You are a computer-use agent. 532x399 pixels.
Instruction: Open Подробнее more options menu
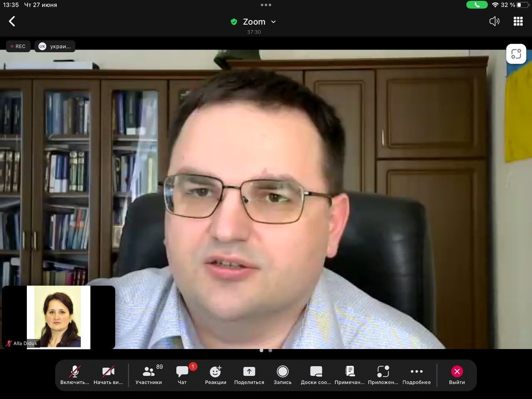click(416, 375)
